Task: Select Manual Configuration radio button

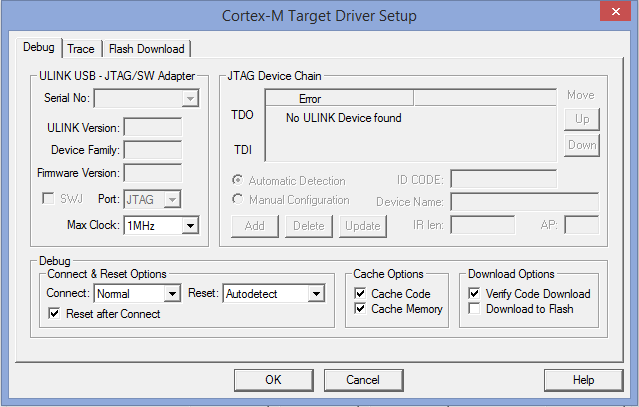Action: [x=238, y=199]
